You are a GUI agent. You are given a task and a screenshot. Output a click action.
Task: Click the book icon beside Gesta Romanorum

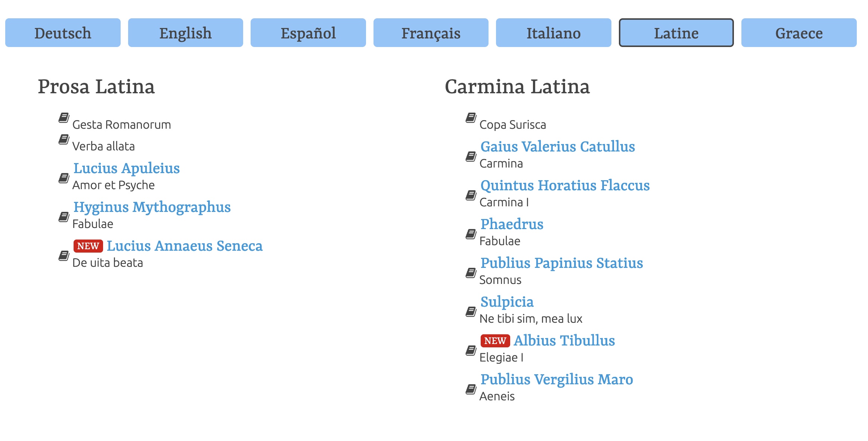point(64,118)
